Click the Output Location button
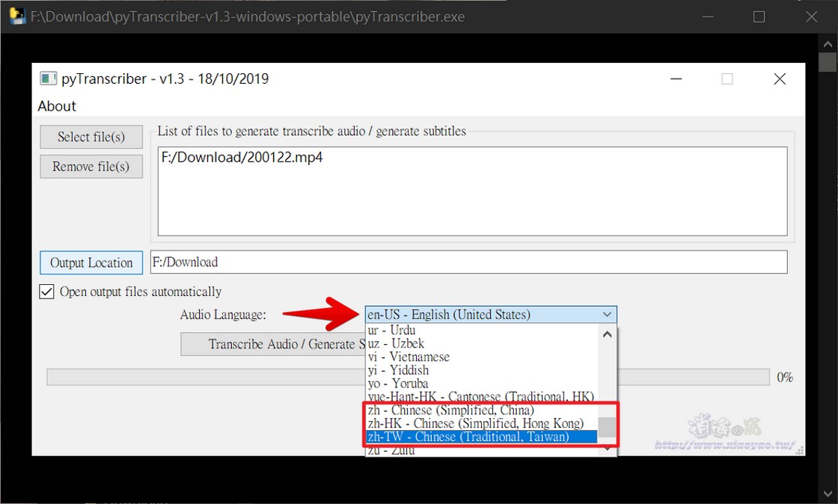 [91, 262]
